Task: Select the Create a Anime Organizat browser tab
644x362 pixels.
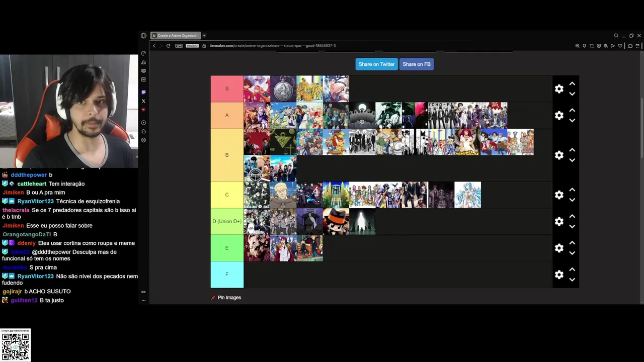Action: point(176,36)
